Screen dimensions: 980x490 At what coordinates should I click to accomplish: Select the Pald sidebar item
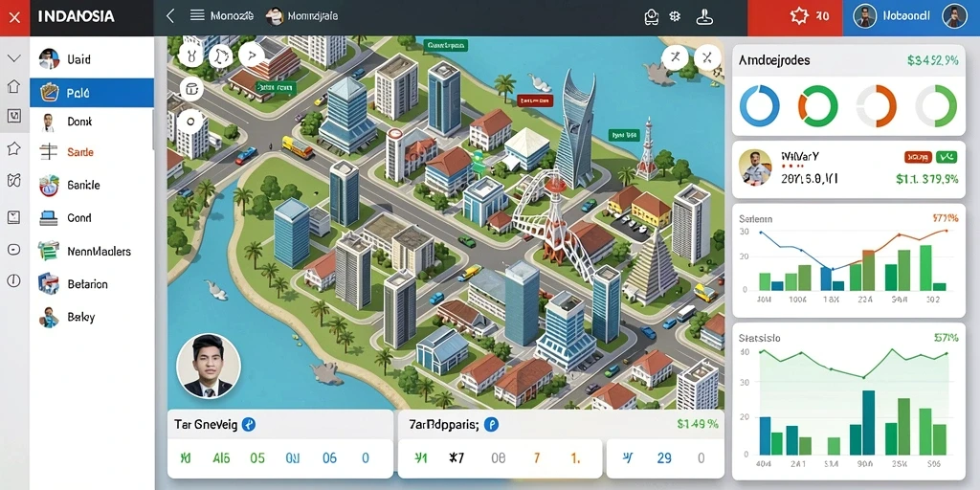click(92, 93)
